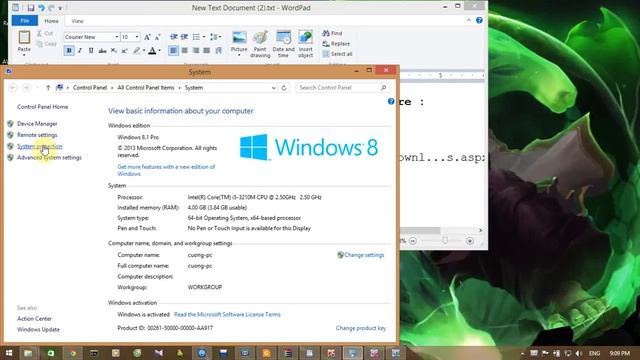Open the font size dropdown
This screenshot has width=640, height=360.
(137, 37)
